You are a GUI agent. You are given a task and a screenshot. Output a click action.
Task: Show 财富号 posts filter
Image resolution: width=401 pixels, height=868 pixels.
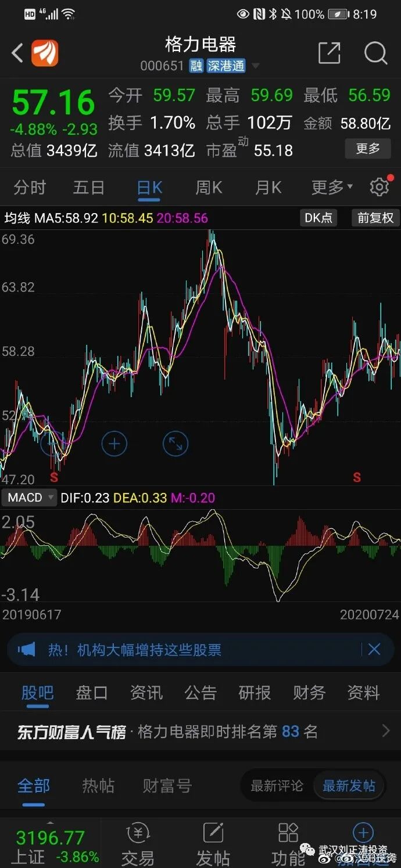tap(167, 786)
